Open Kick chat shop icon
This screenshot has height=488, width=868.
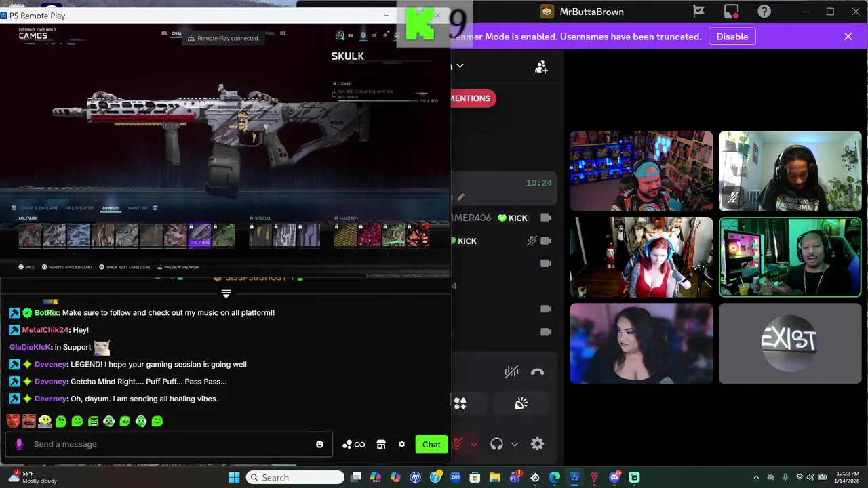coord(381,444)
